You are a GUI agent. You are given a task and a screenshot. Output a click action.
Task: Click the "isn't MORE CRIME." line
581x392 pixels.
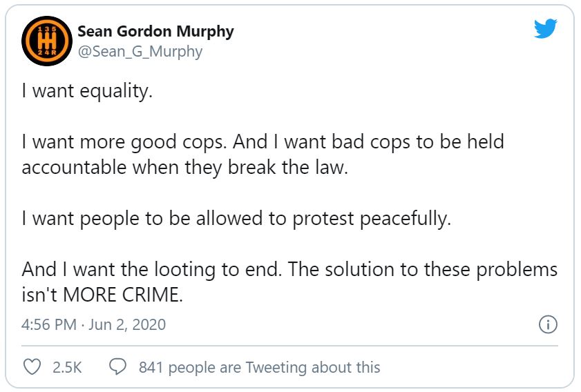tap(103, 295)
